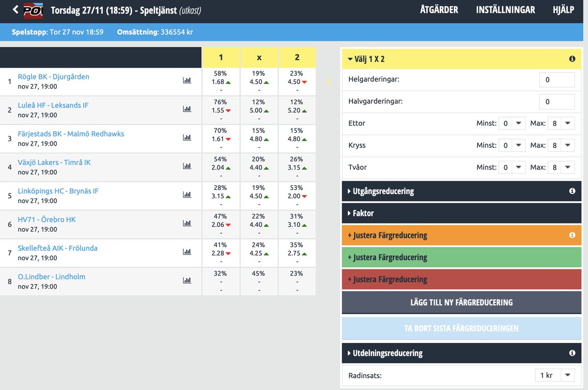
Task: Open Ettor Max dropdown
Action: tap(562, 123)
